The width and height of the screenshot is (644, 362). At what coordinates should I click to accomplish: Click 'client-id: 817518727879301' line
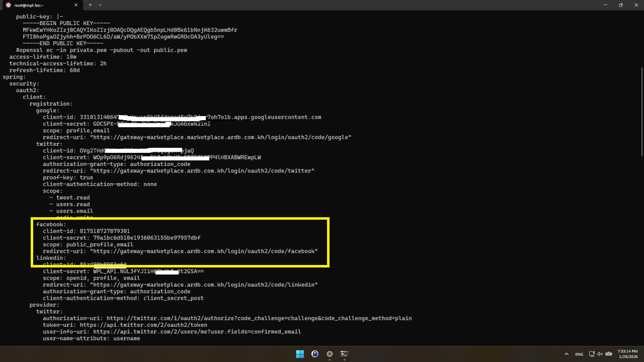pos(86,231)
